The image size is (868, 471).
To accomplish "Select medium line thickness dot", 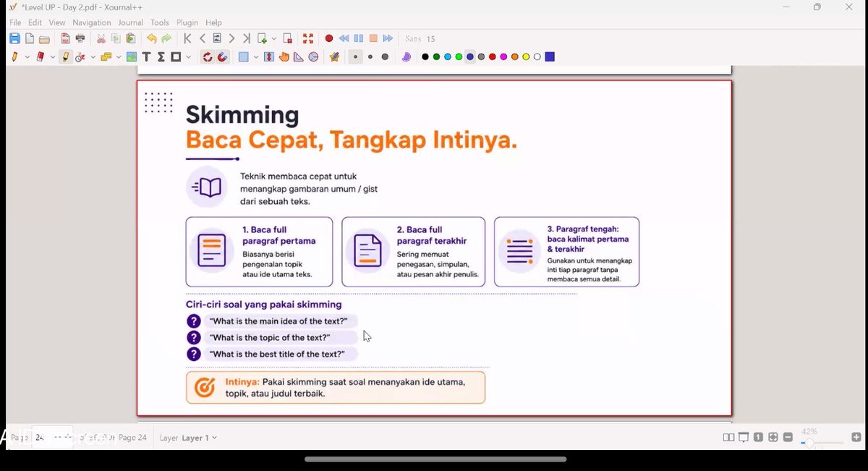I will click(x=370, y=56).
